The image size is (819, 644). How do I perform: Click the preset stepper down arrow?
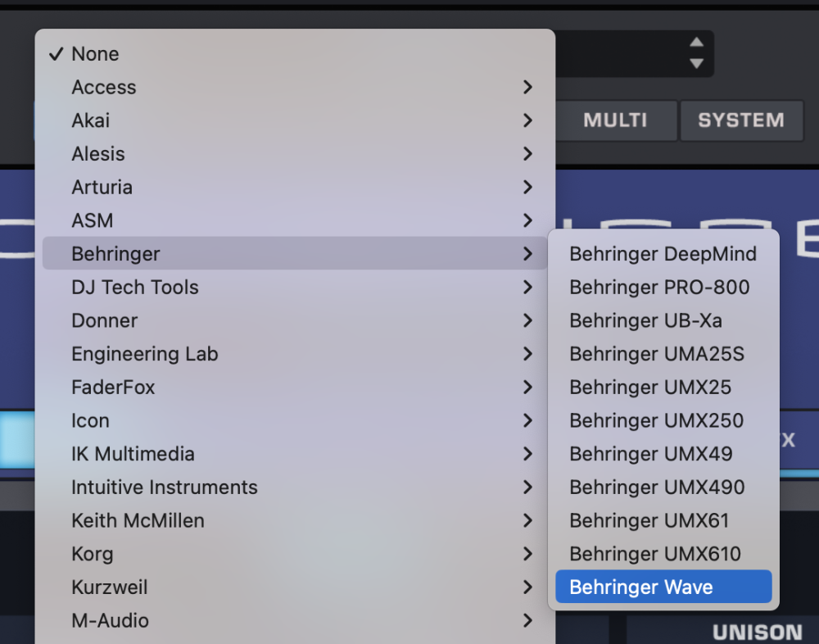[696, 63]
